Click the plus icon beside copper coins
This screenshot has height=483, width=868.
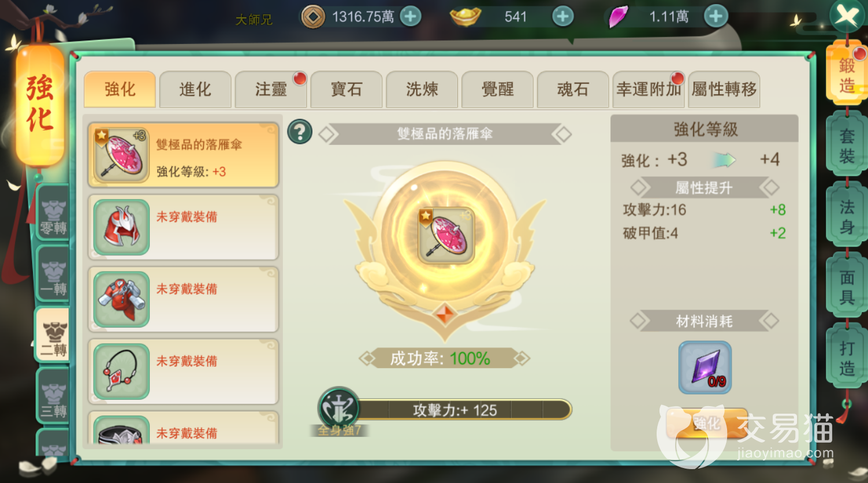point(411,17)
